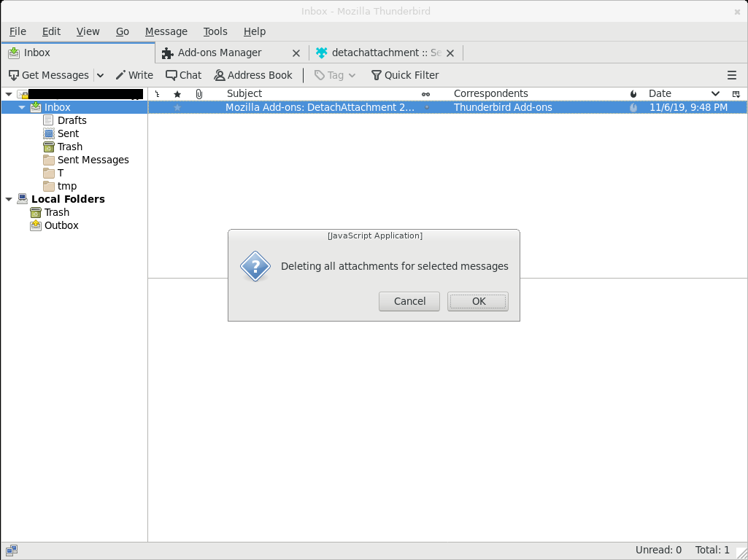Click the Total: 1 status text
The height and width of the screenshot is (560, 748).
[712, 550]
